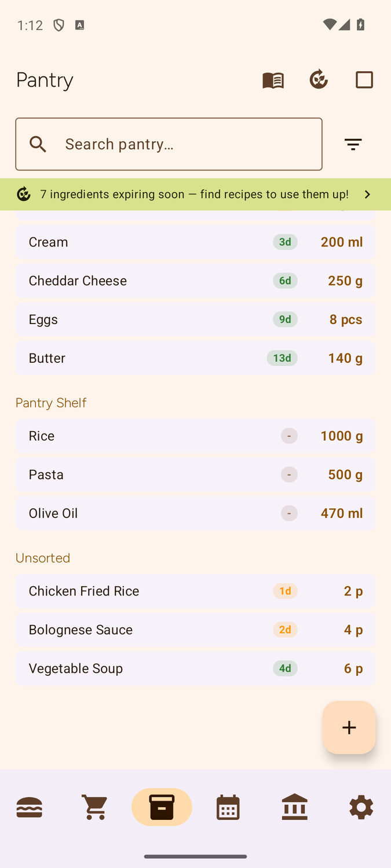
Task: Expand the dash badge next to Olive Oil
Action: [288, 513]
